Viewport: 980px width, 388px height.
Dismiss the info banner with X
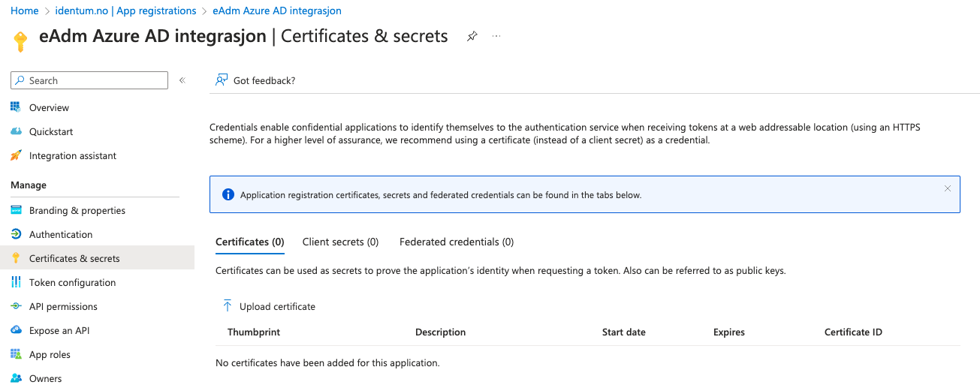pyautogui.click(x=947, y=188)
